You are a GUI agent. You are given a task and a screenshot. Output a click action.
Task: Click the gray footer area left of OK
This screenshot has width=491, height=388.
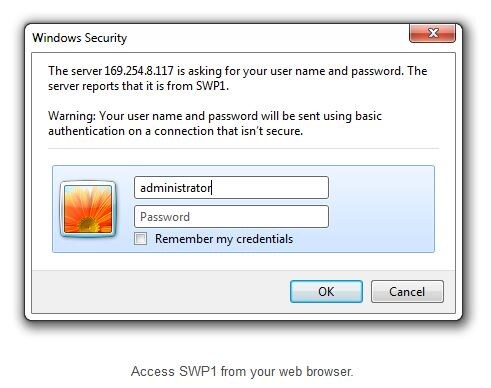point(161,292)
